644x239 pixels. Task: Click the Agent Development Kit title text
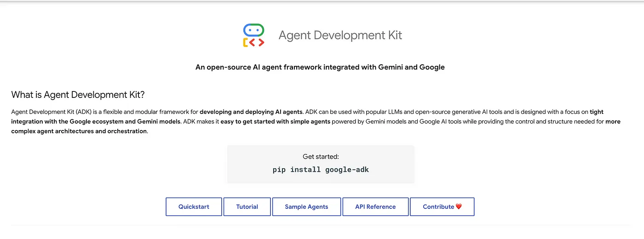340,35
